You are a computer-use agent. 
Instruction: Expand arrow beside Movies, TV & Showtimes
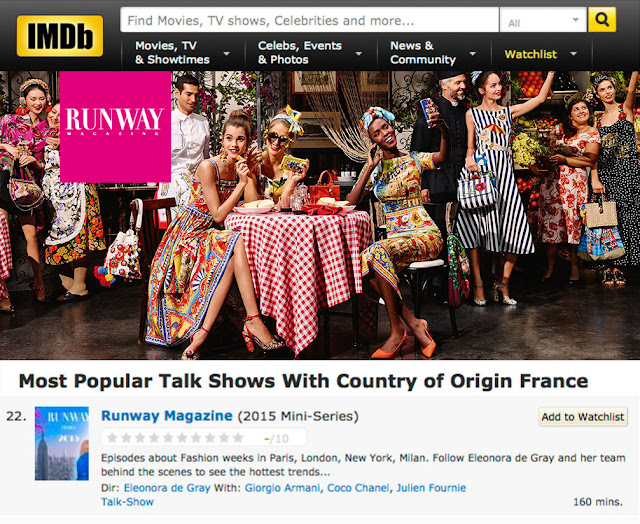click(227, 54)
